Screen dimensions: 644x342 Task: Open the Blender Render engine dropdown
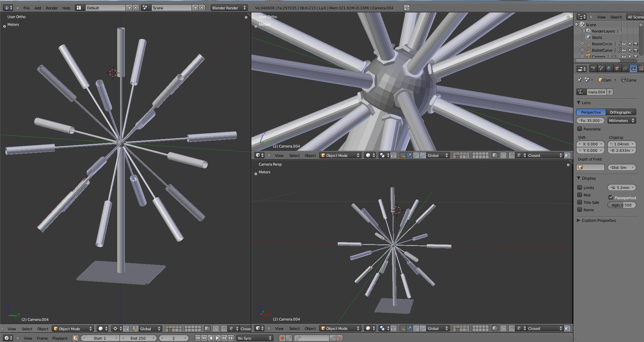(229, 8)
